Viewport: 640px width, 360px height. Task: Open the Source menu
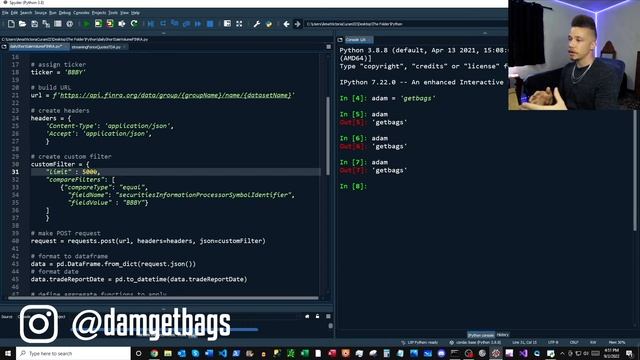40,13
